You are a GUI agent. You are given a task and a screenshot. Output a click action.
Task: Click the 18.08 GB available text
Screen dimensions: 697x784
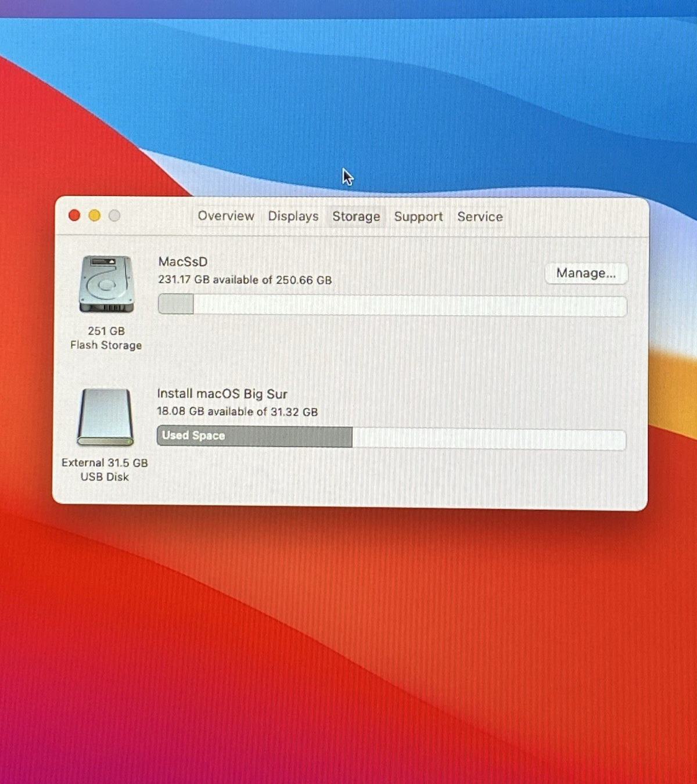[237, 412]
